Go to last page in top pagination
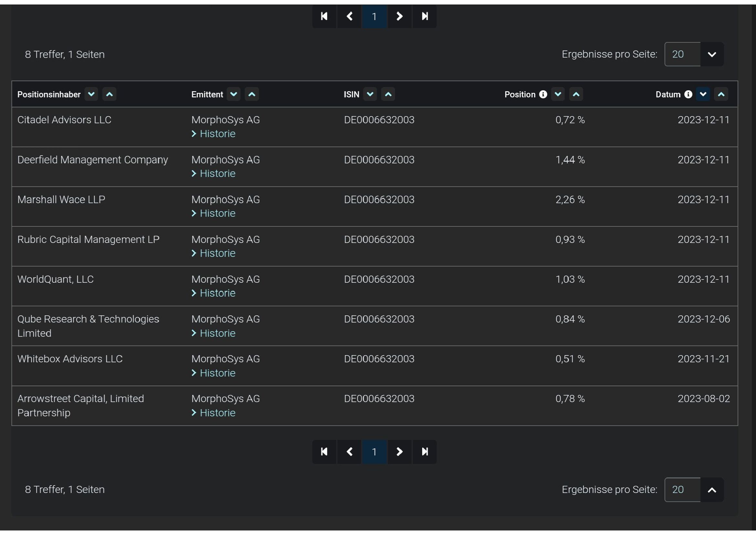 424,16
